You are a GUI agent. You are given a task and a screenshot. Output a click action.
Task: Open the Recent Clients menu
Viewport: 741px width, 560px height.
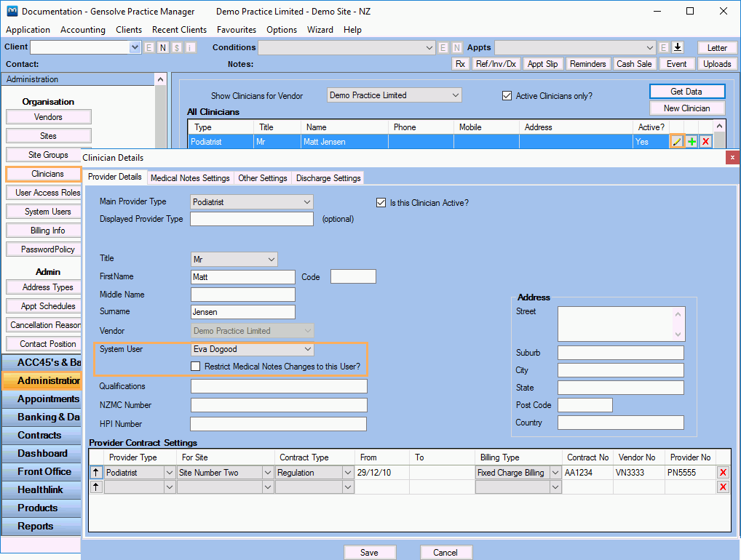click(179, 30)
